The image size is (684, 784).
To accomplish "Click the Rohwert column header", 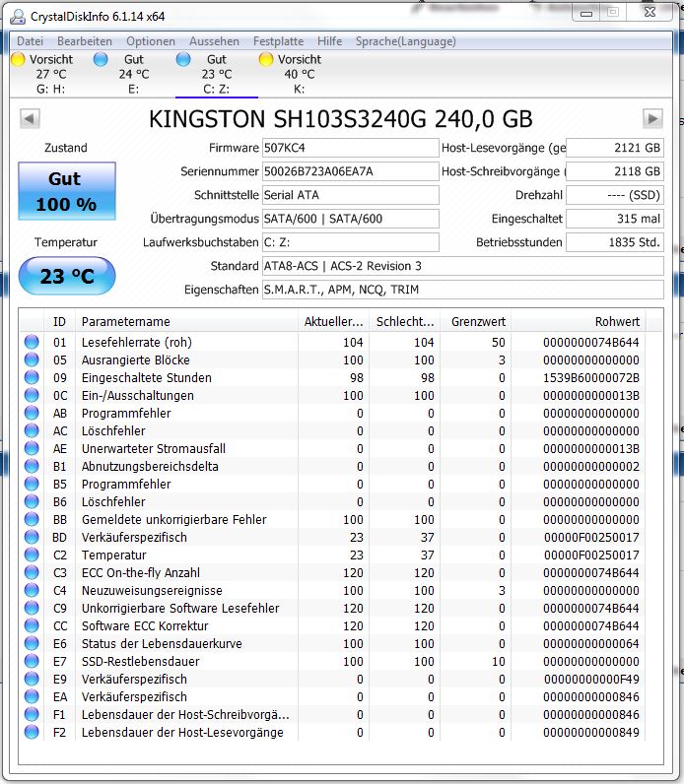I will click(579, 321).
